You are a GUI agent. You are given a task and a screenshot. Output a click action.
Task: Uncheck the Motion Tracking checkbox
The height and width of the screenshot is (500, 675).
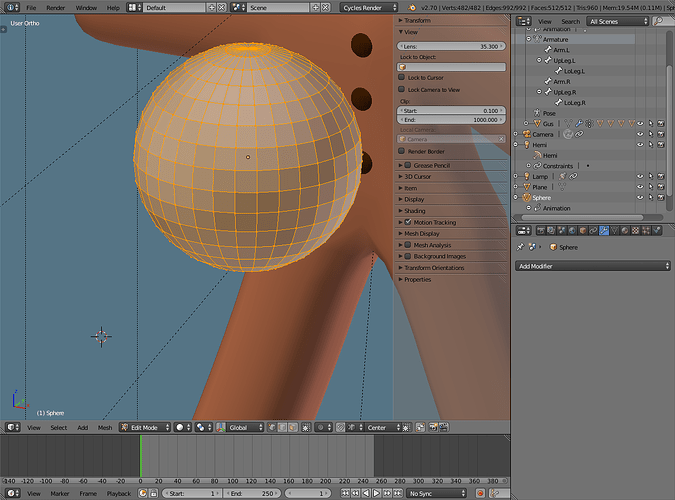tap(408, 222)
